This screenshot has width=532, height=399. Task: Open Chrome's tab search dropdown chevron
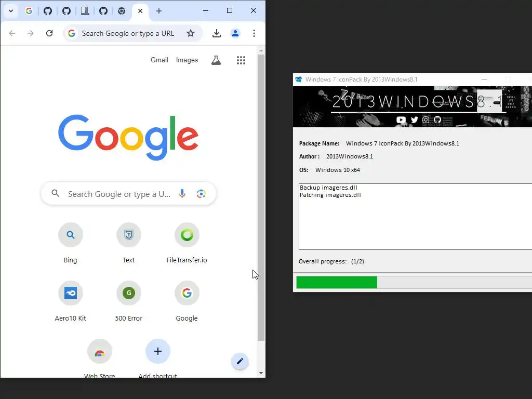point(11,11)
